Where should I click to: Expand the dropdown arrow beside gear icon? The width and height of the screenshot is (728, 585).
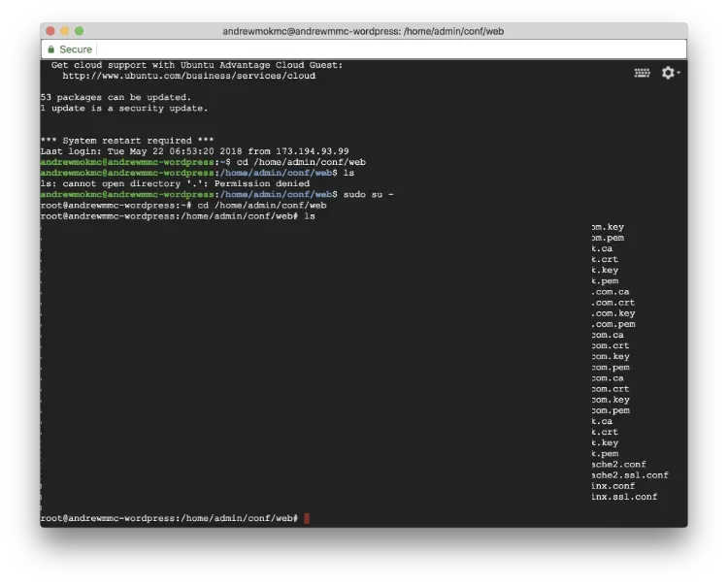point(678,73)
